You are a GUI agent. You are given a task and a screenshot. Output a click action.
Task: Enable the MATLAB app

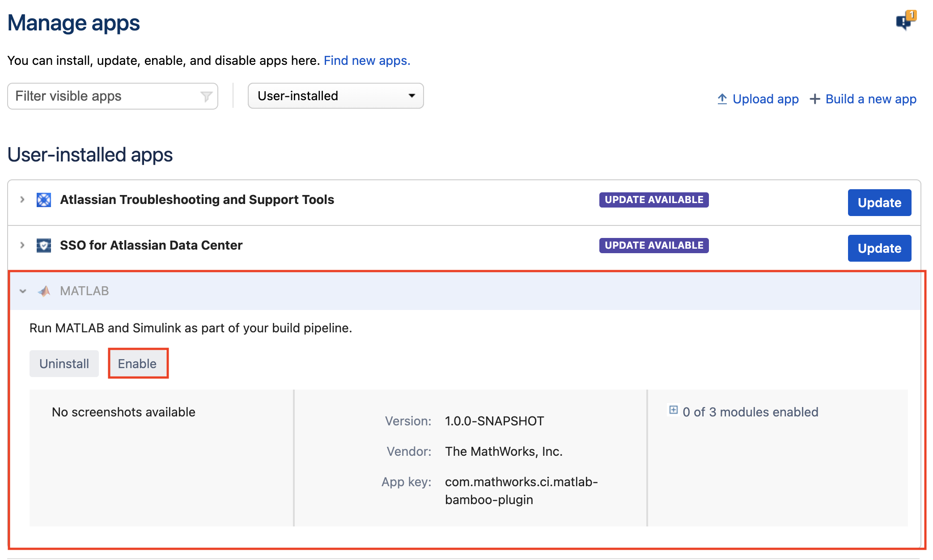137,364
